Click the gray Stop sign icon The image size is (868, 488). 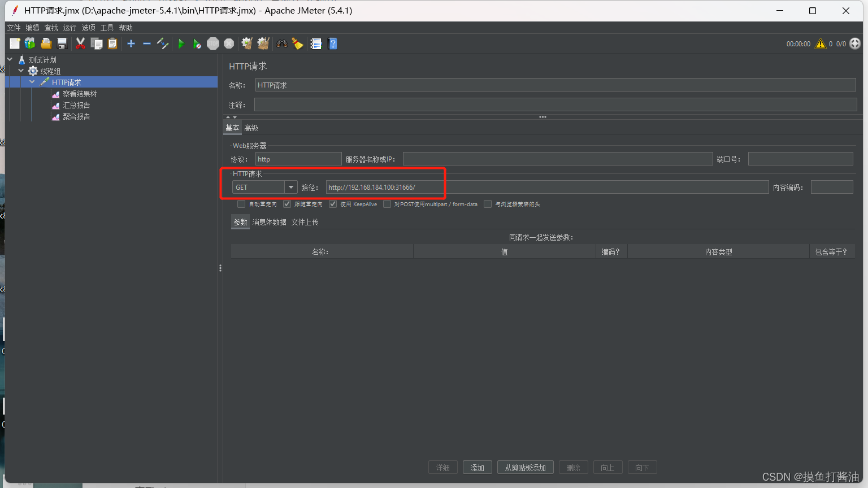[x=213, y=43]
